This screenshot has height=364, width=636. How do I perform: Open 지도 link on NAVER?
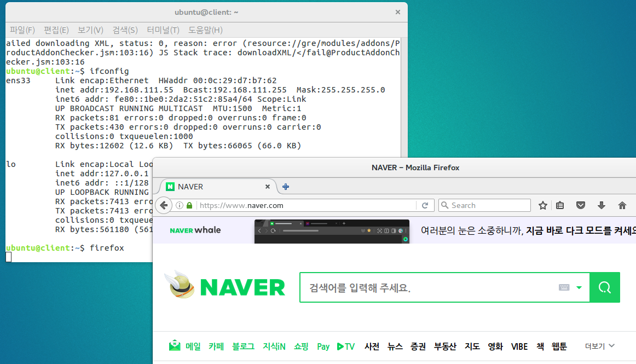472,346
